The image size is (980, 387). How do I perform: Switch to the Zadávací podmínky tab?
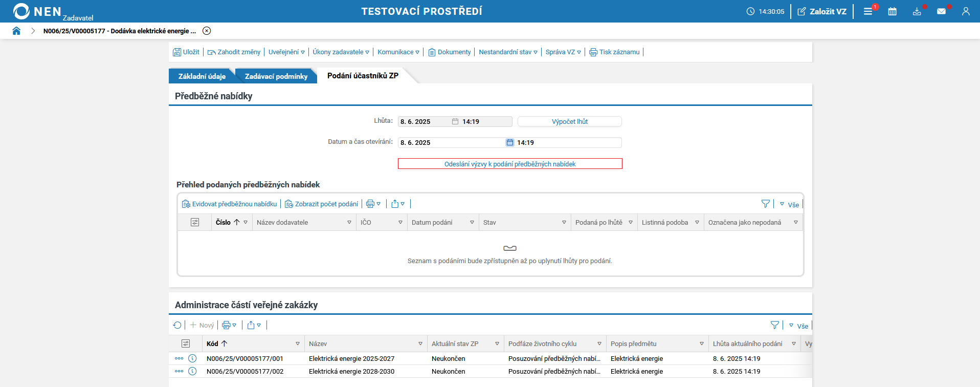[276, 76]
